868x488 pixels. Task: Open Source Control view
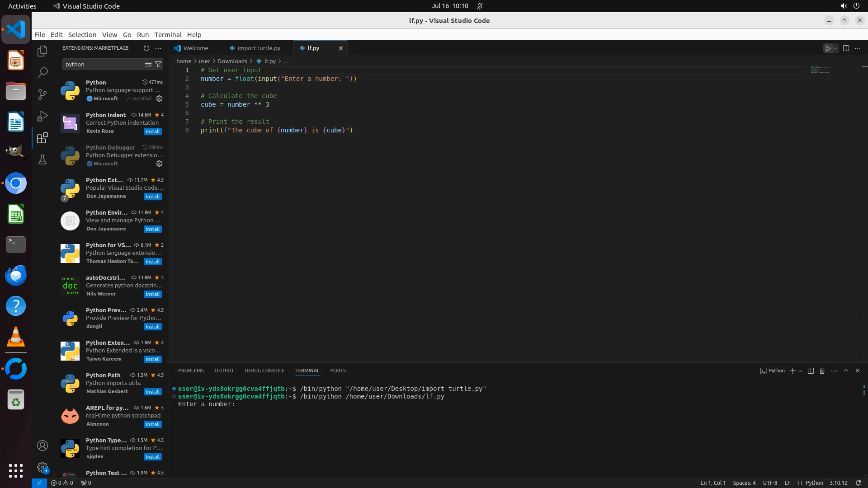[42, 94]
